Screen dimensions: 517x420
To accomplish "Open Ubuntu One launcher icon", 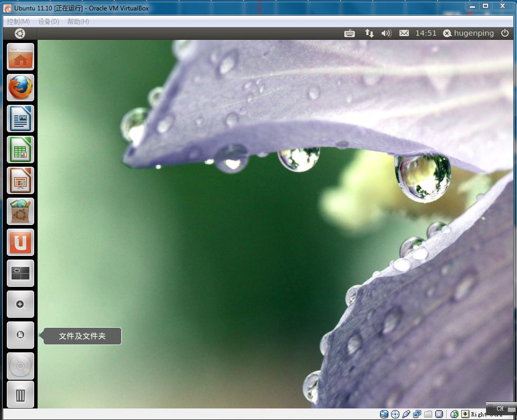I will [20, 242].
